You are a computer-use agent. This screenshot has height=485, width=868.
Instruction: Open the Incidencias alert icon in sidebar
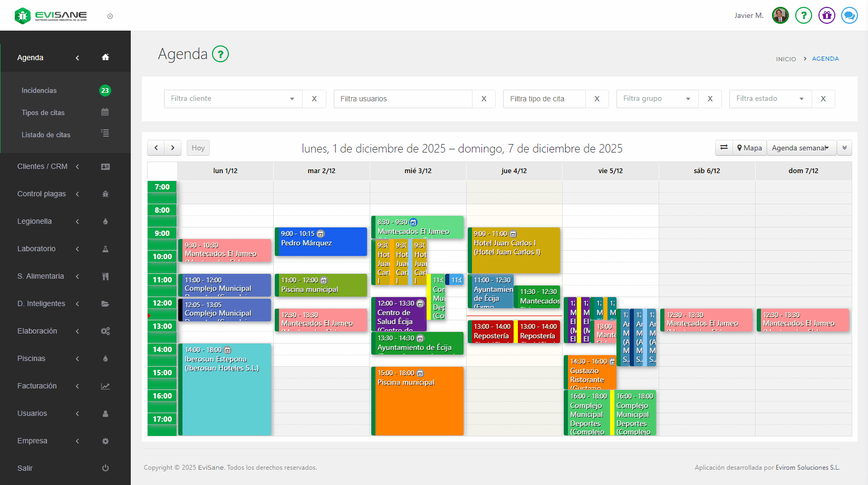point(104,90)
